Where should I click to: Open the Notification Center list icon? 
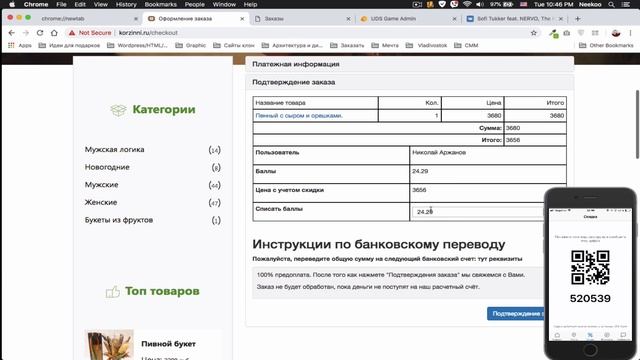click(x=625, y=4)
